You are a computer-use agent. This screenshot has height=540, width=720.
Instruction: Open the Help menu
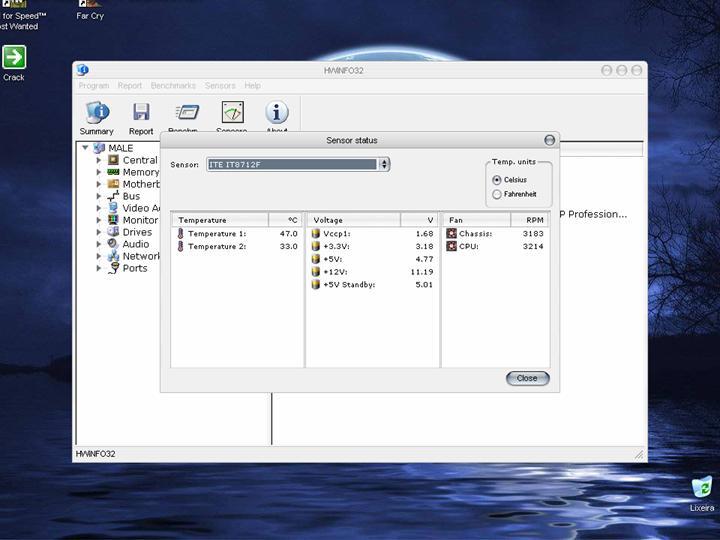(x=253, y=86)
